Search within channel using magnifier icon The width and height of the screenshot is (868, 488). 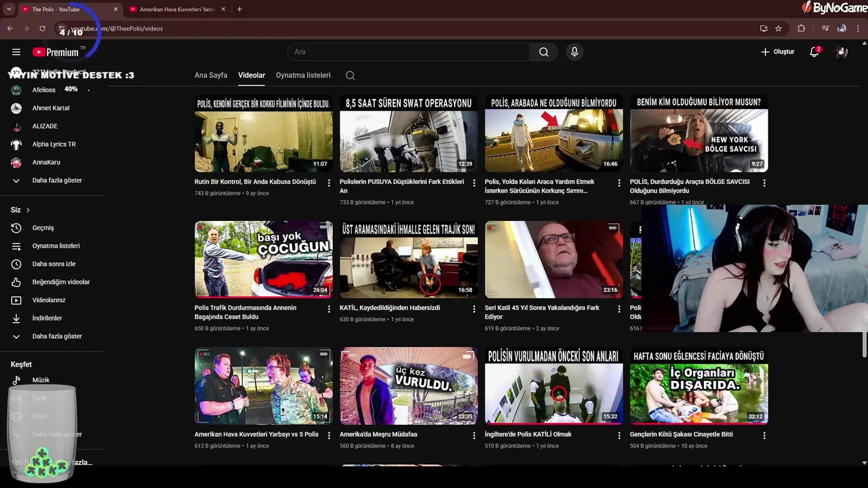coord(350,75)
